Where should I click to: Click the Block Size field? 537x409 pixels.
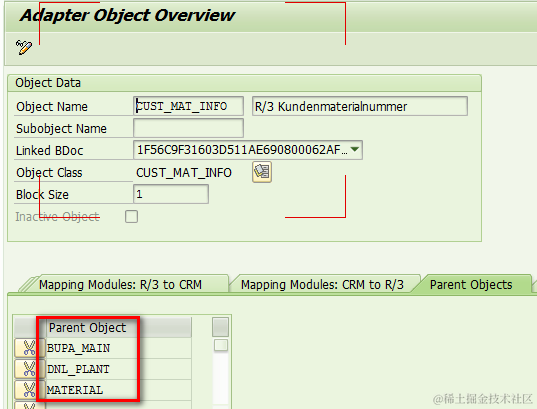(171, 194)
